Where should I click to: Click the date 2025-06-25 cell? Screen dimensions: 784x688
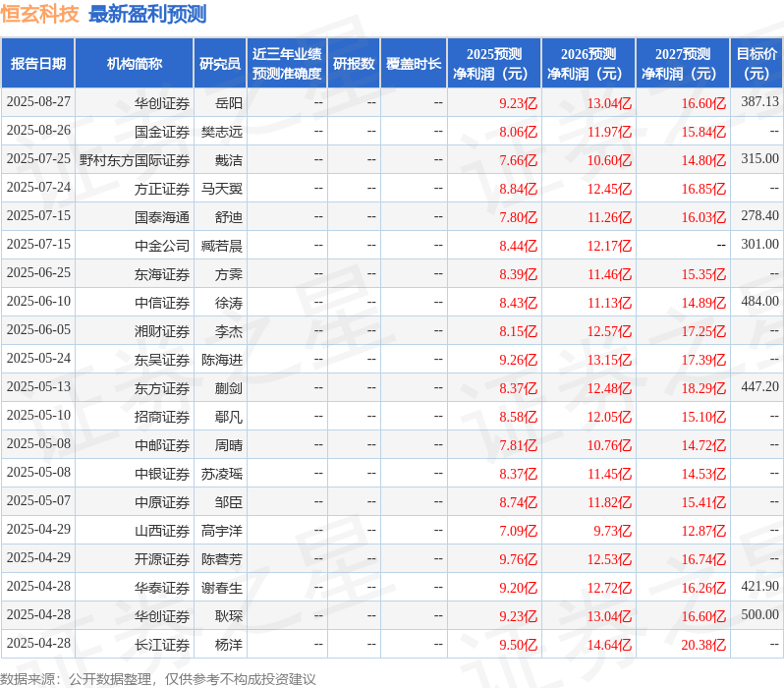(x=38, y=273)
